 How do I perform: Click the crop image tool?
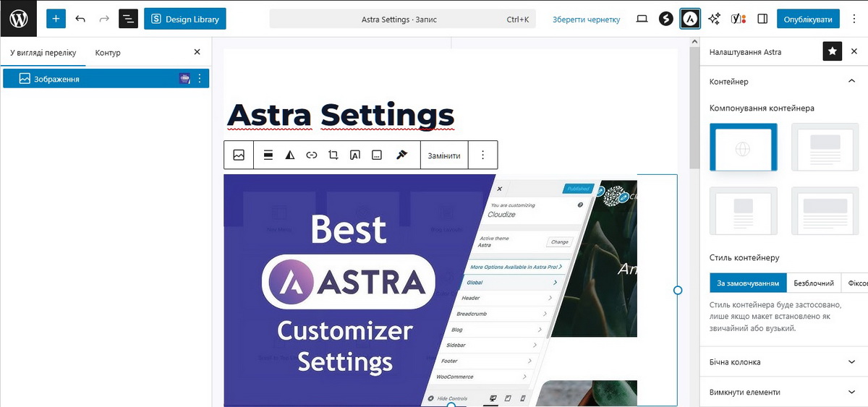coord(333,155)
